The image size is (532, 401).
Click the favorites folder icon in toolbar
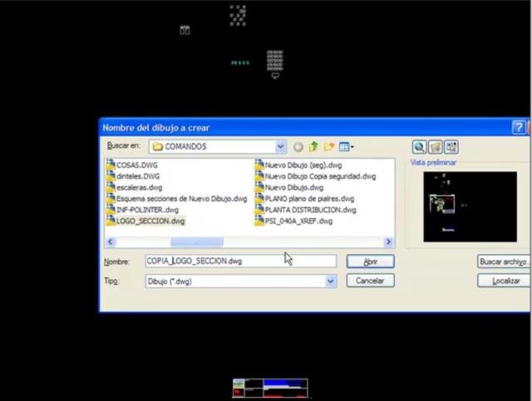(435, 147)
